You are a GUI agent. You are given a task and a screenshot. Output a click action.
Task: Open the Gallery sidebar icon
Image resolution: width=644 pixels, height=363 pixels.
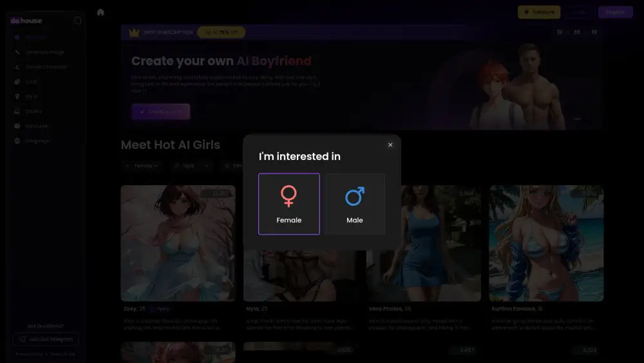pos(17,112)
